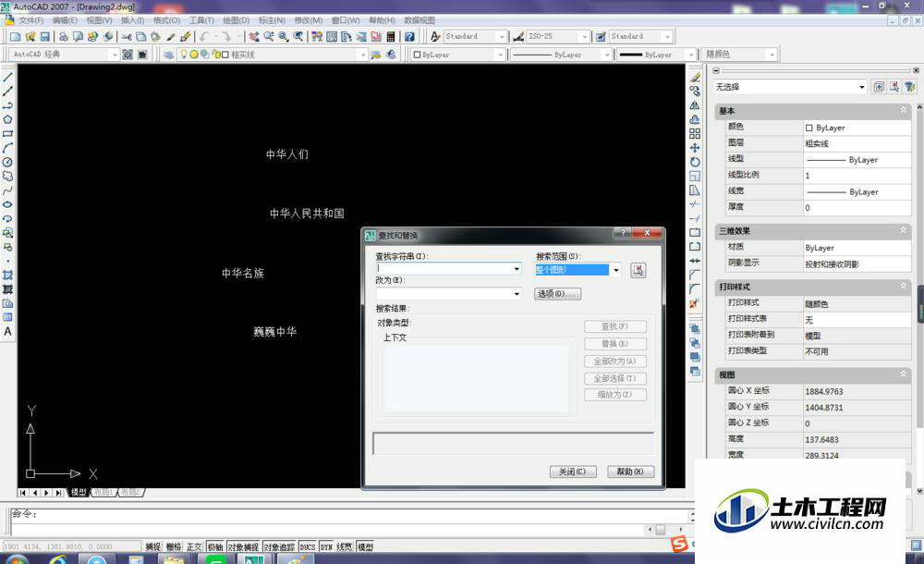Select the Erase modify tool
This screenshot has height=564, width=924.
coord(695,78)
